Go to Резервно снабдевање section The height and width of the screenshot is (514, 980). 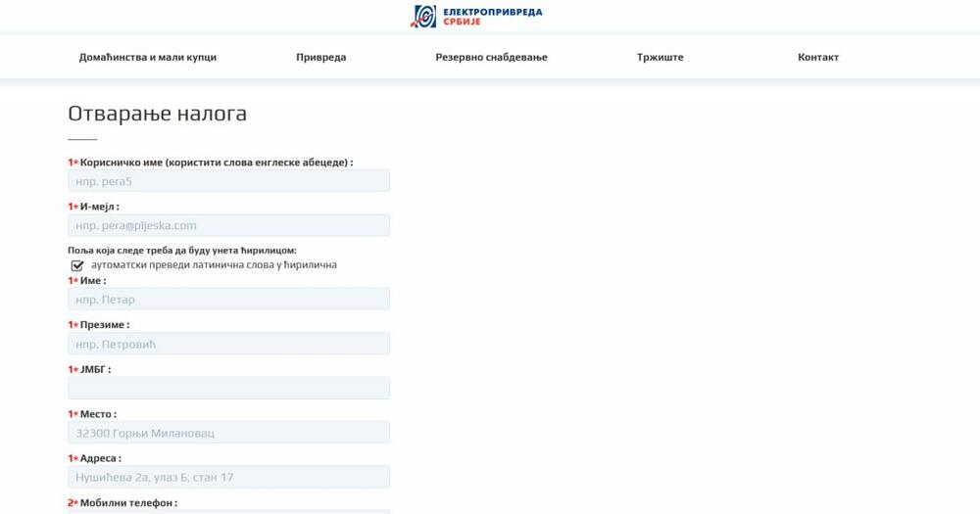point(491,57)
